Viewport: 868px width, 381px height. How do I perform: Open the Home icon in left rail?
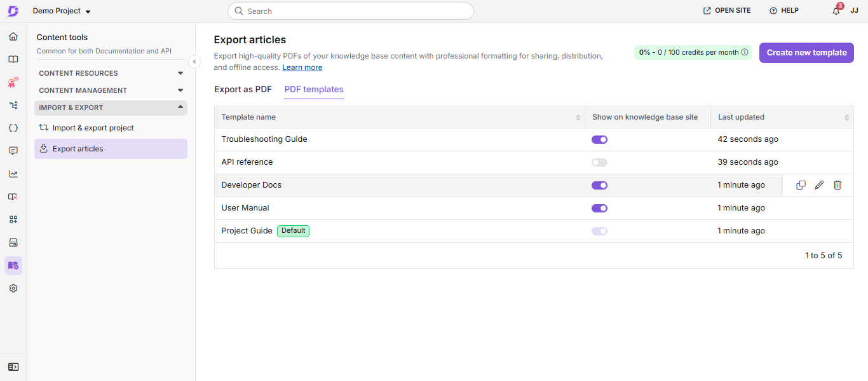[13, 36]
